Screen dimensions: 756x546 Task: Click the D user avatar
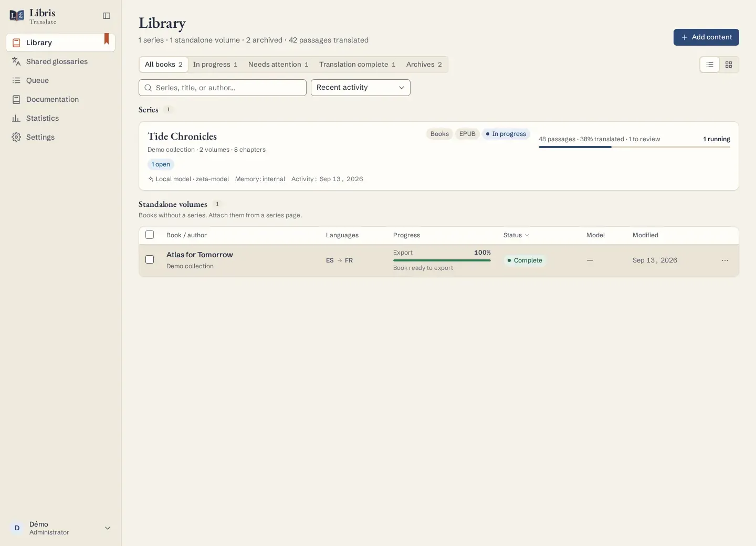pyautogui.click(x=17, y=528)
